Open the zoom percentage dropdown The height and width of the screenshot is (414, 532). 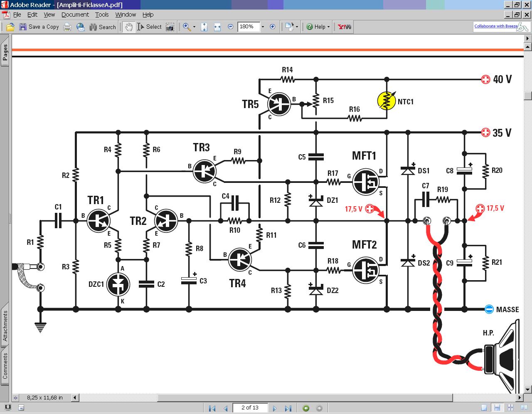tap(263, 27)
